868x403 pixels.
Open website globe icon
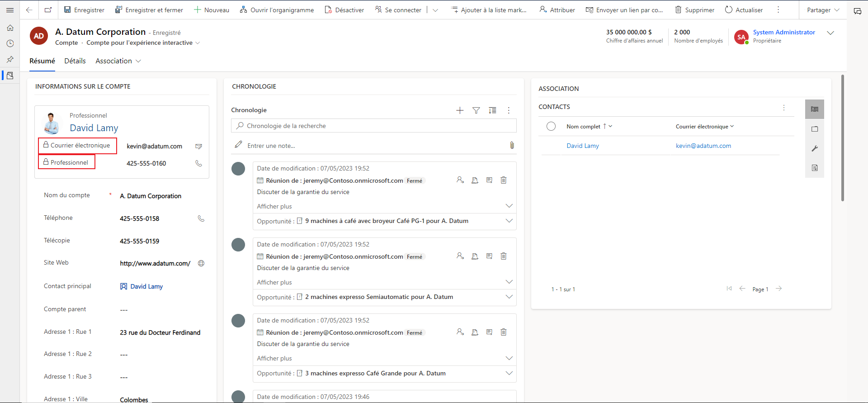[201, 263]
